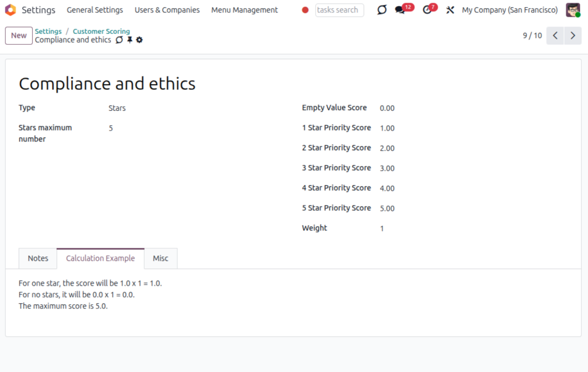The height and width of the screenshot is (372, 588).
Task: Click the pin icon beside the record title
Action: (x=130, y=40)
